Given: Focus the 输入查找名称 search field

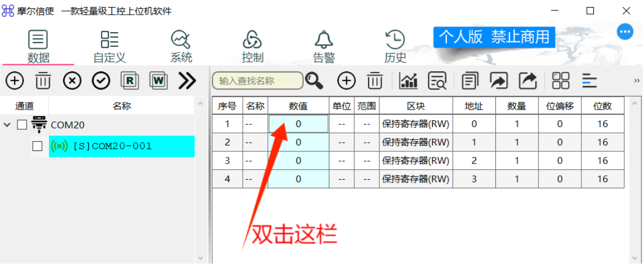Looking at the screenshot, I should (257, 81).
